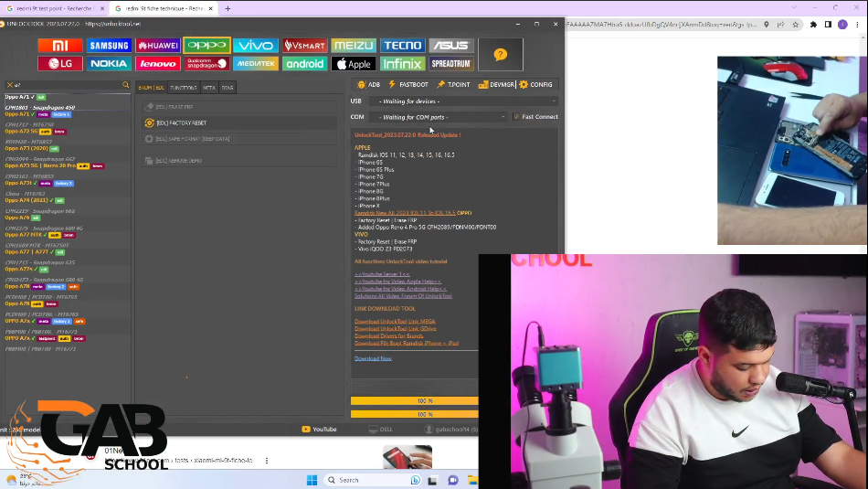Select the Vivo brand icon
Viewport: 868px width, 489px height.
[x=255, y=46]
